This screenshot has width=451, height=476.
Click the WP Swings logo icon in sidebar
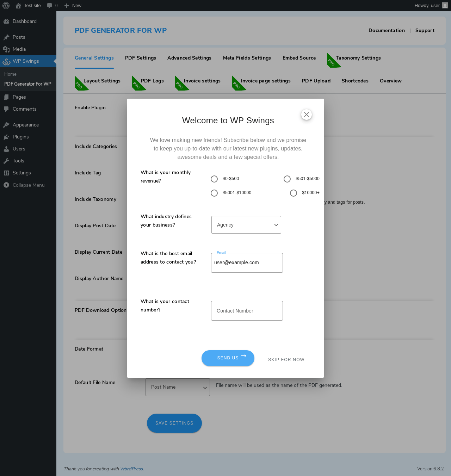point(6,62)
